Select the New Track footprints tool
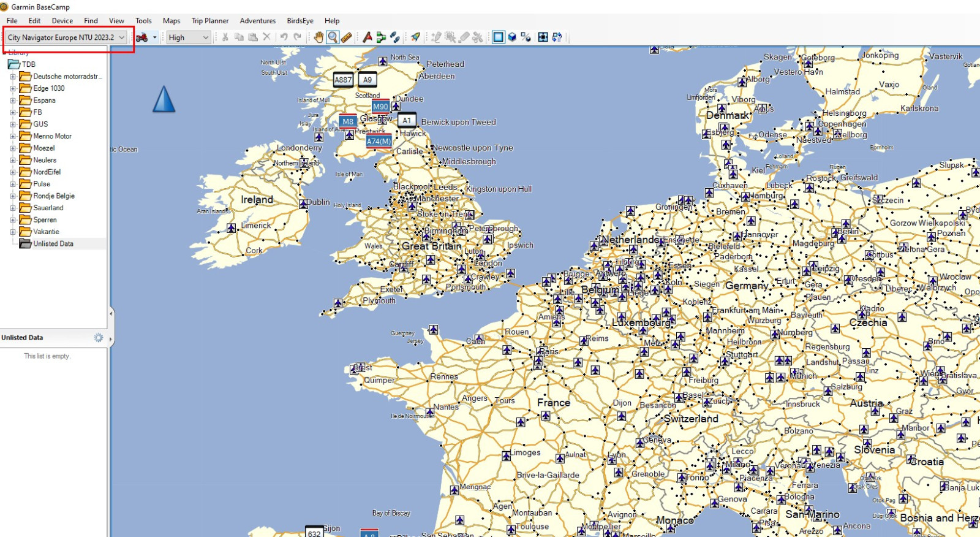Screen dimensions: 980x537 click(395, 37)
